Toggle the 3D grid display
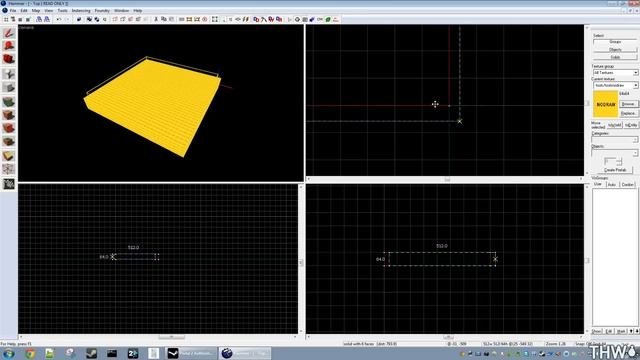Viewport: 640px width, 360px height. tap(13, 19)
